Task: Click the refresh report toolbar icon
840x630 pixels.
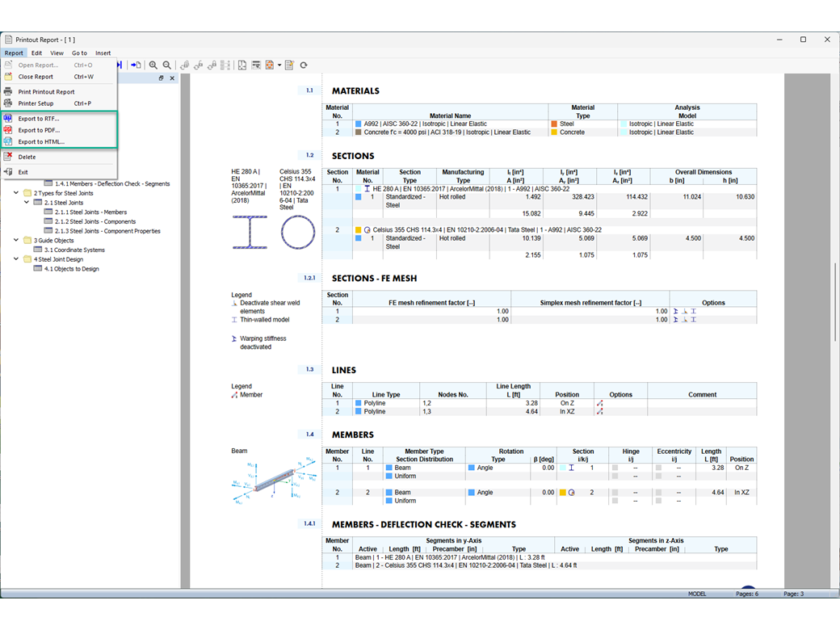Action: point(304,65)
